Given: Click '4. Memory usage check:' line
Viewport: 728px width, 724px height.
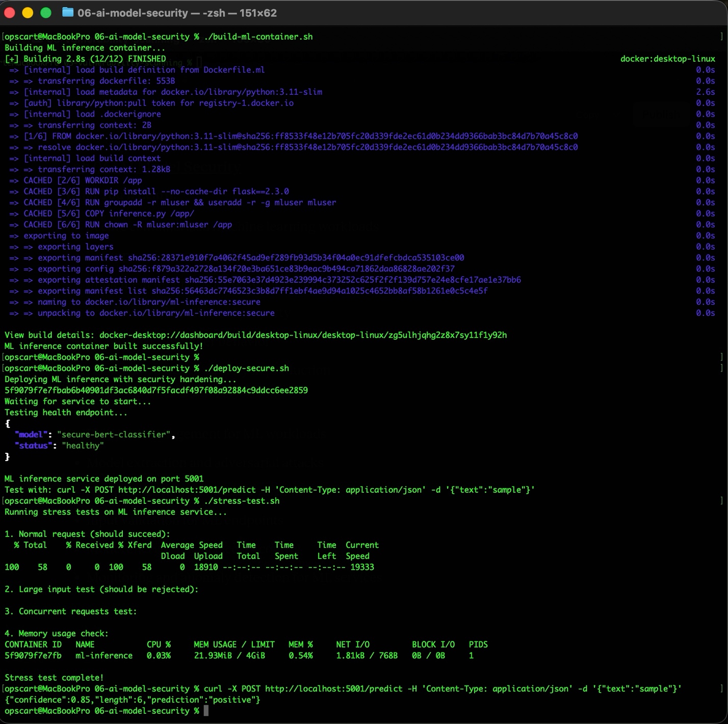Looking at the screenshot, I should tap(57, 633).
